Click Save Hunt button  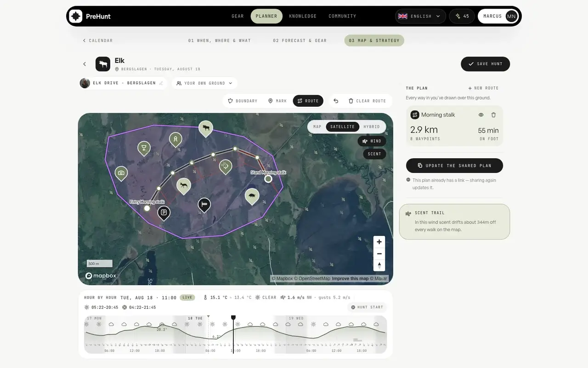click(x=485, y=64)
